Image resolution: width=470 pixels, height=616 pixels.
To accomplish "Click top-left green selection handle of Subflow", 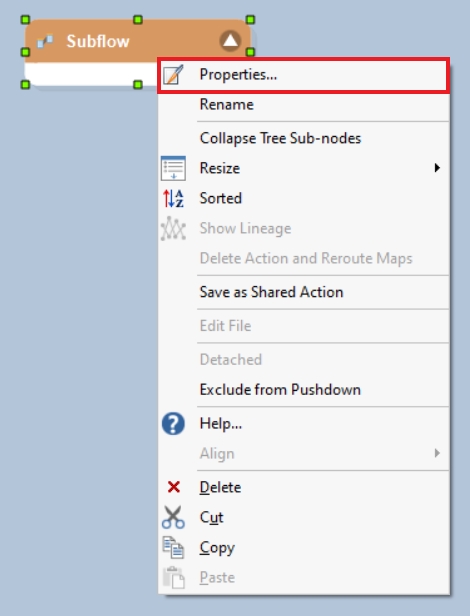I will [25, 19].
